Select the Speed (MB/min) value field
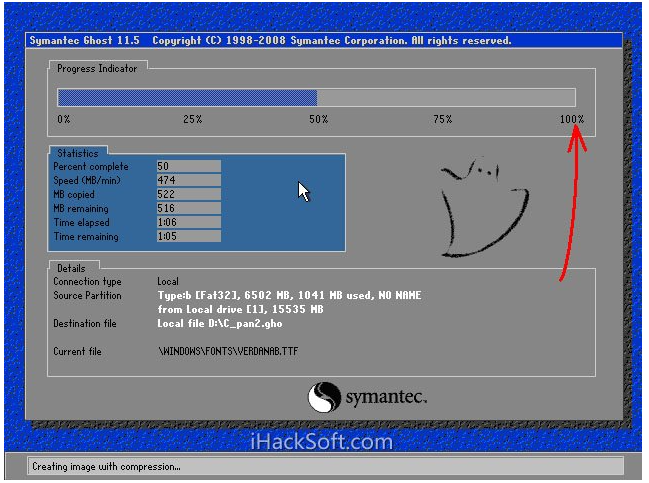Screen dimensions: 649x483 point(188,180)
